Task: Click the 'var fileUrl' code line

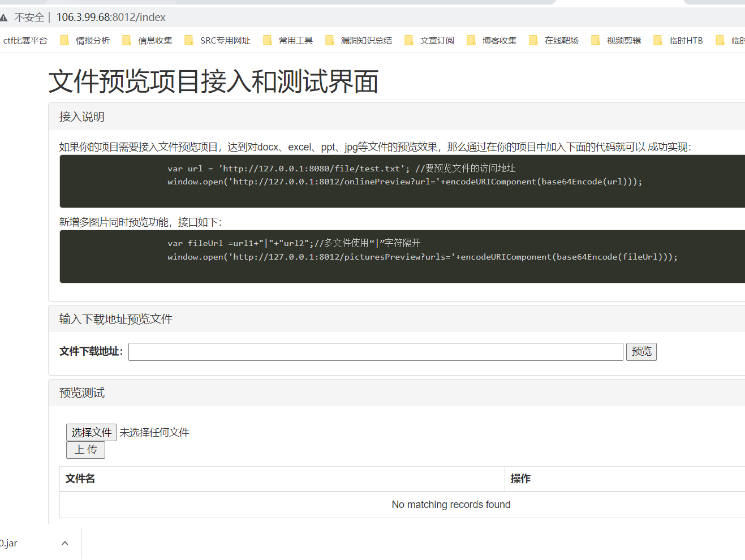Action: tap(294, 243)
